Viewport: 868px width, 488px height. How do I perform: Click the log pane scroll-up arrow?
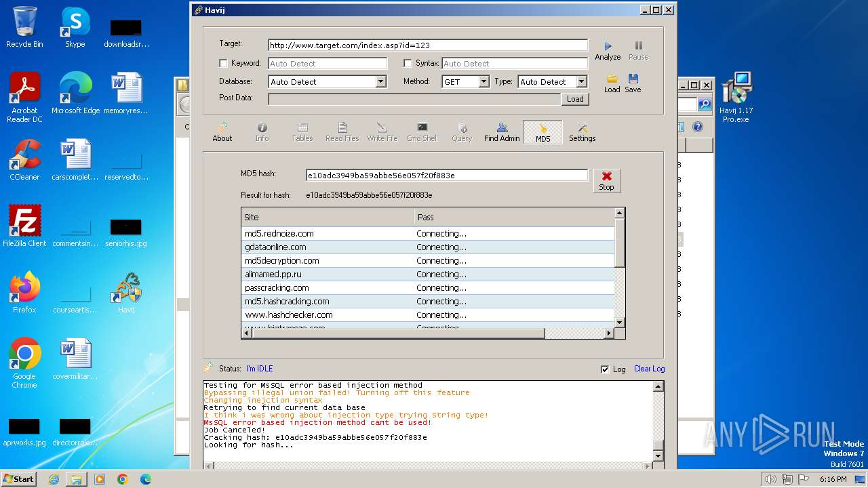[657, 386]
